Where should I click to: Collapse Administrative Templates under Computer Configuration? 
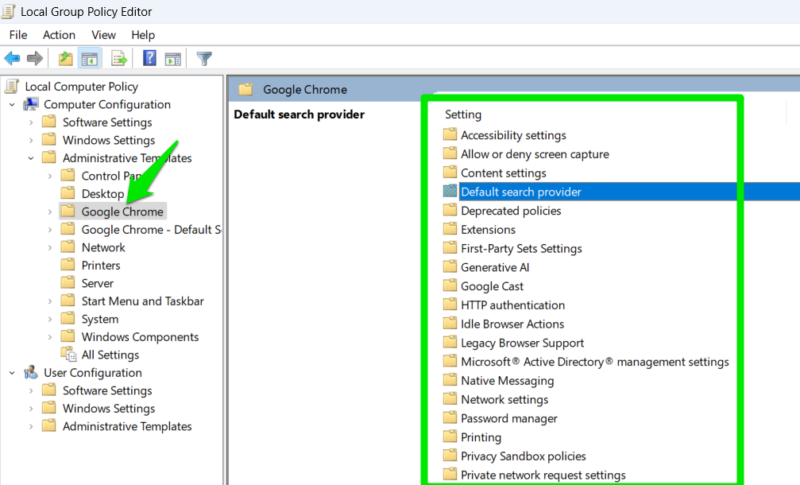31,158
